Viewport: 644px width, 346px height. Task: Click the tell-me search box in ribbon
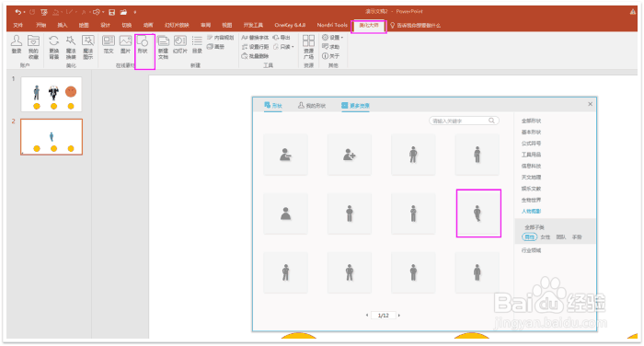click(415, 26)
